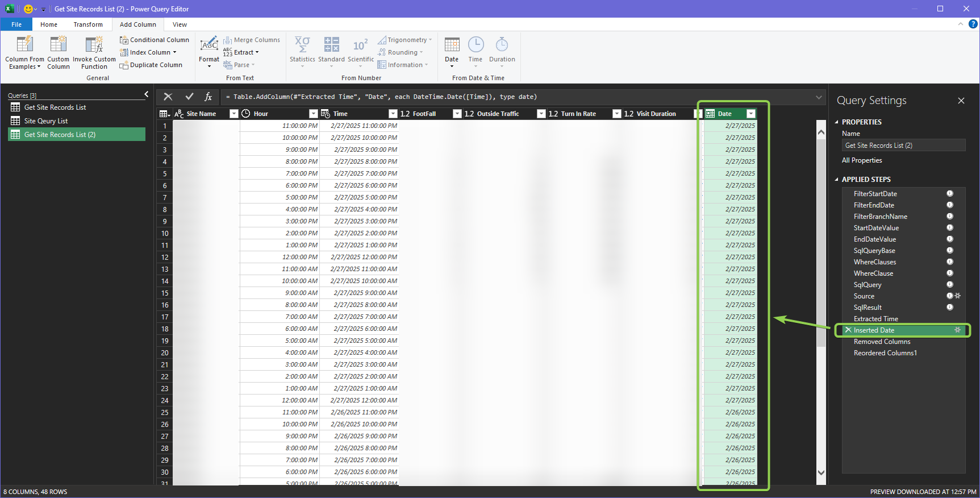Switch to Transform tab
This screenshot has width=980, height=498.
[88, 24]
